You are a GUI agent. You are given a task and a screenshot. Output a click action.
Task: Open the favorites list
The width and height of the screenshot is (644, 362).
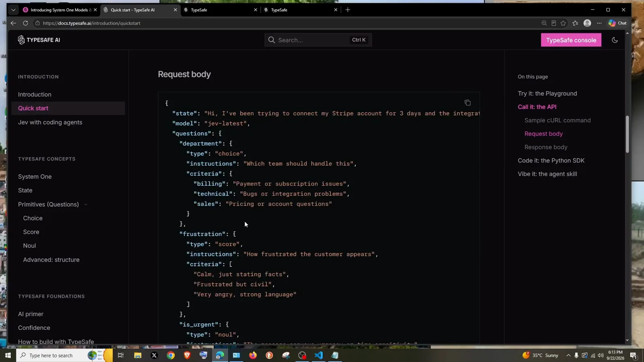point(575,23)
